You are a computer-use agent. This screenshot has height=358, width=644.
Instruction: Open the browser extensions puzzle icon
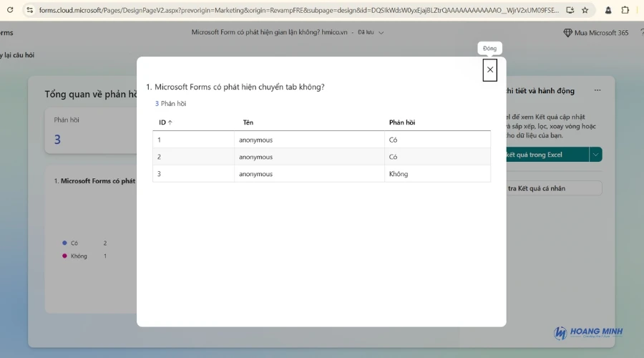[x=625, y=10]
